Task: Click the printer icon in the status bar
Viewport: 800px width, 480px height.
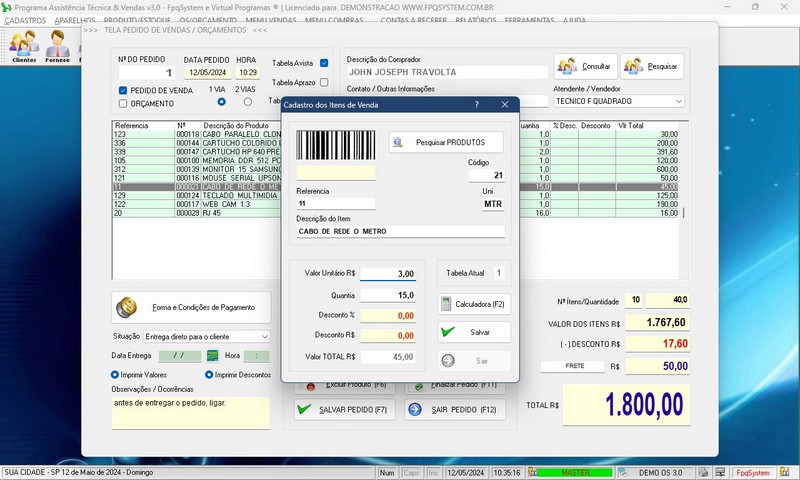Action: pos(704,473)
